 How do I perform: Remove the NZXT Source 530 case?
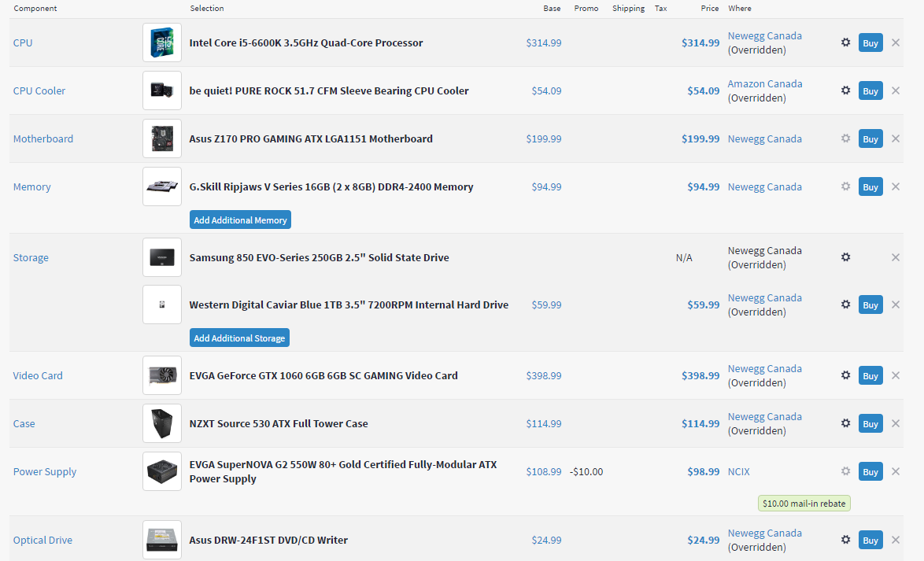[896, 423]
